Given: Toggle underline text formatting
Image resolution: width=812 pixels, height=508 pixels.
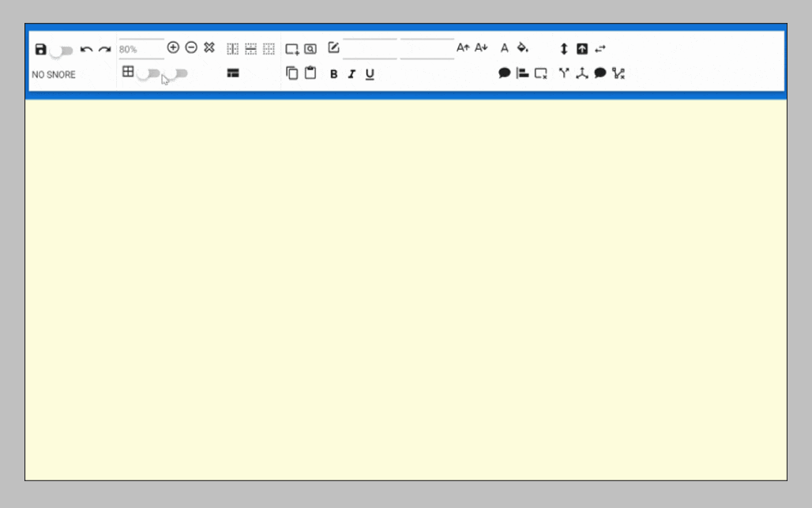Looking at the screenshot, I should click(x=370, y=74).
